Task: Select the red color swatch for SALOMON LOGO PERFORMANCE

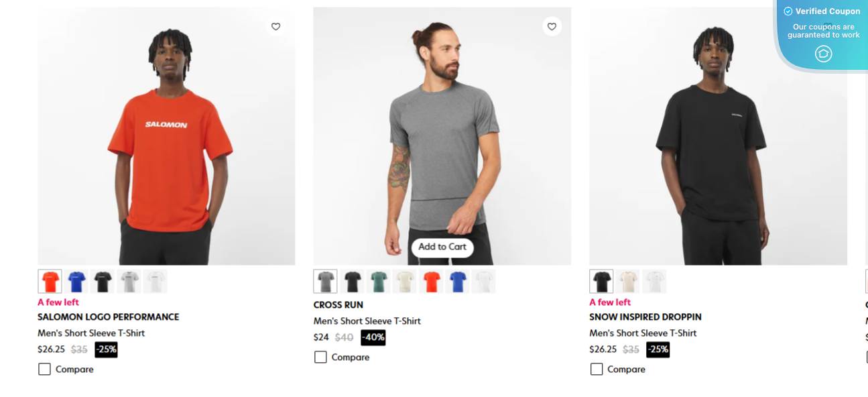Action: [50, 281]
